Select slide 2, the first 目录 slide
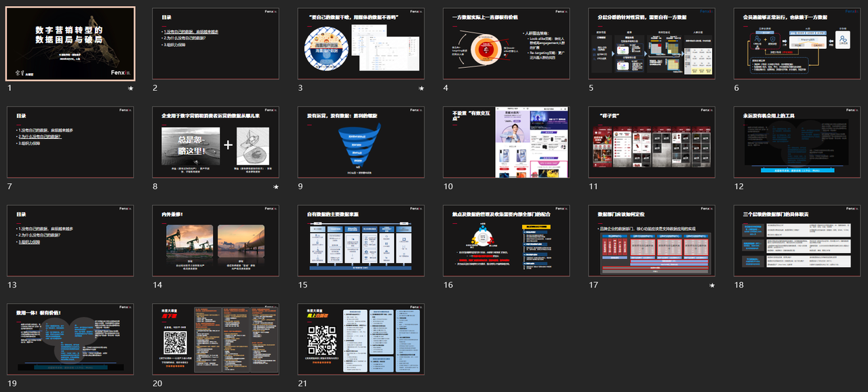This screenshot has width=868, height=392. click(x=216, y=43)
